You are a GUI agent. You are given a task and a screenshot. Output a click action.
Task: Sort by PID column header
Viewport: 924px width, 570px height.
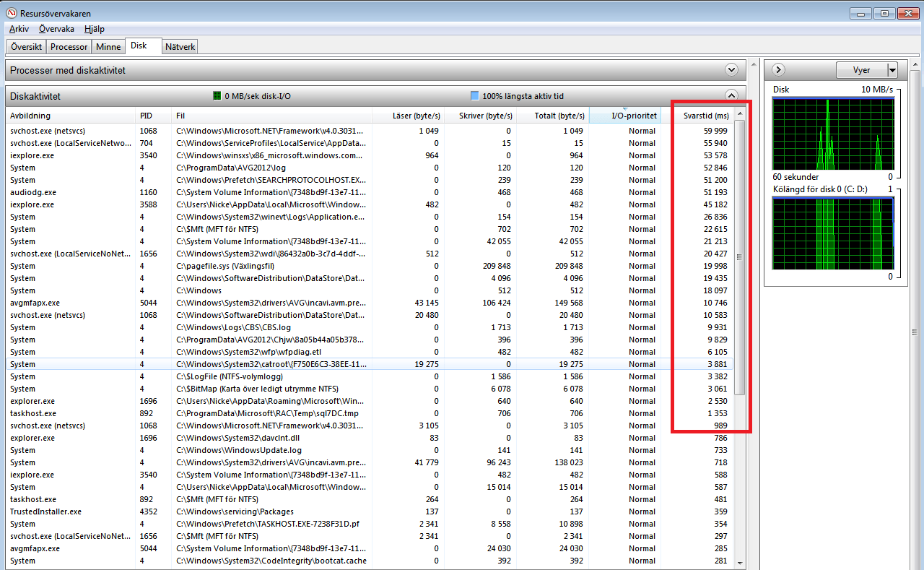tap(154, 116)
